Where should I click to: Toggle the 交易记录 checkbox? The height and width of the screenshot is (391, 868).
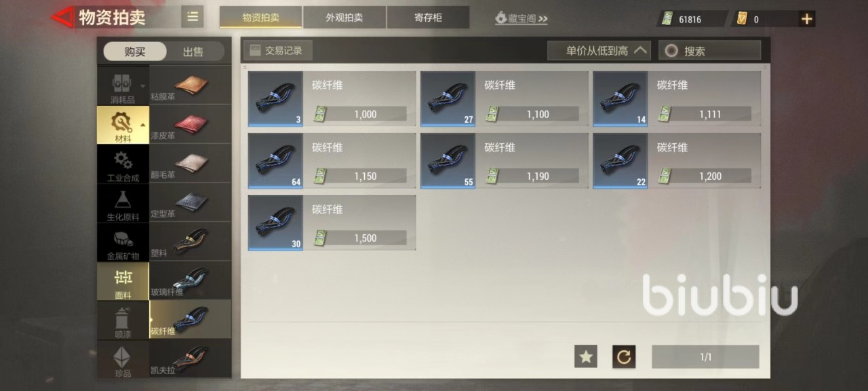[x=255, y=50]
